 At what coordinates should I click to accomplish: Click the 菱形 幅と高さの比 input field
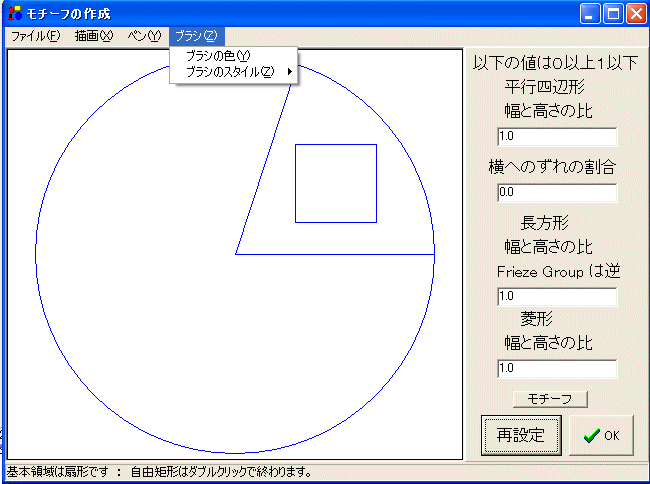tap(557, 369)
